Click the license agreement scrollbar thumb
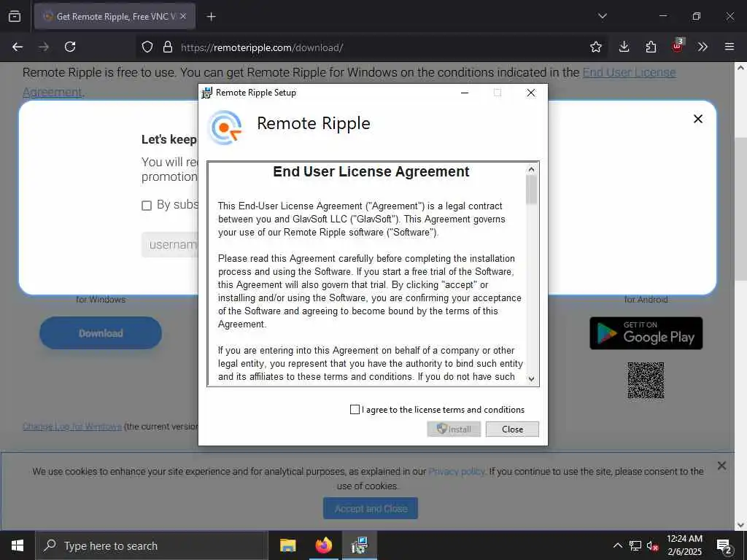This screenshot has height=560, width=747. coord(531,190)
